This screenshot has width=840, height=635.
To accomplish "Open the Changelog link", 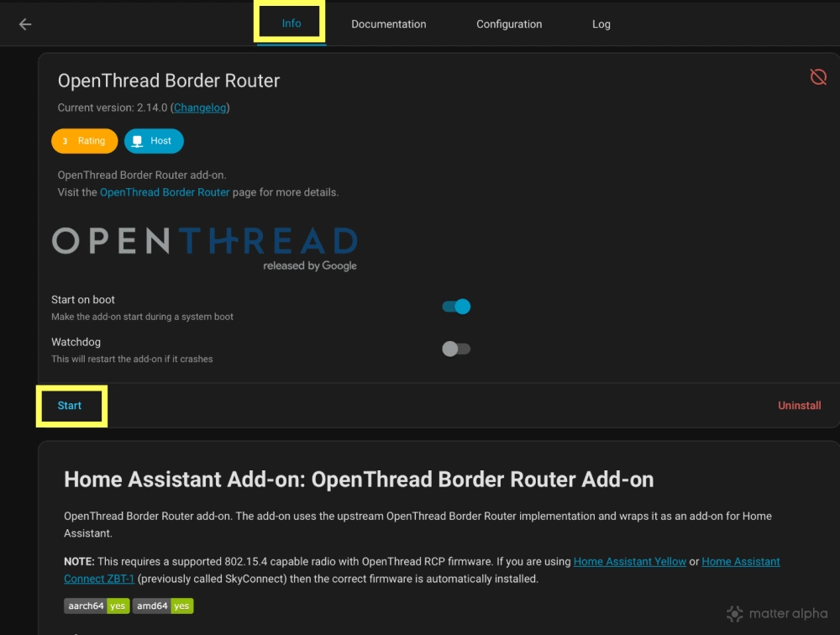I will pyautogui.click(x=200, y=108).
